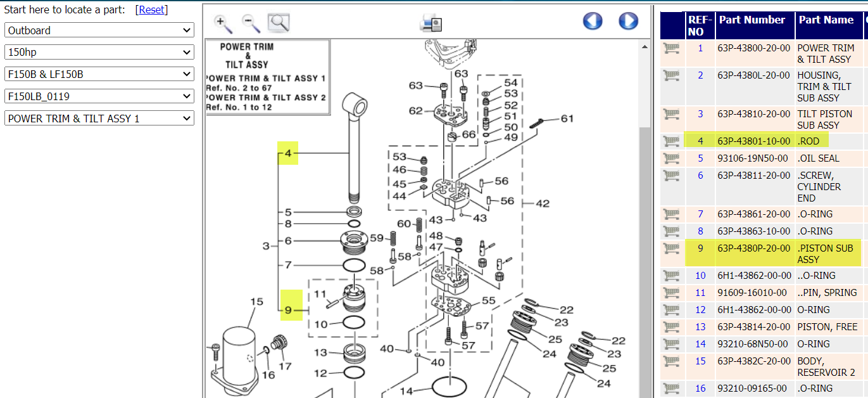Add ref 5 Oil Seal to cart
The image size is (868, 398).
coord(671,158)
